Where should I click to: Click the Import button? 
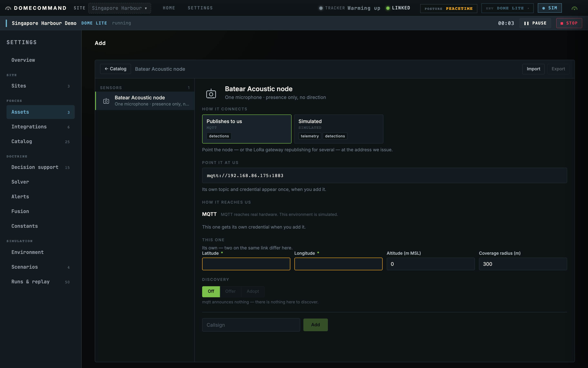click(533, 69)
